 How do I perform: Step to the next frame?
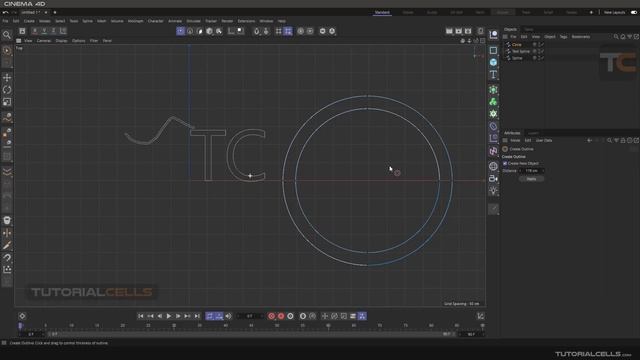178,316
